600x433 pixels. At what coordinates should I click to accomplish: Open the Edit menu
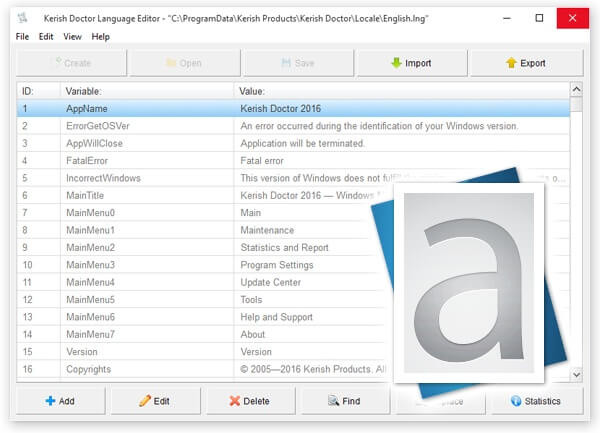coord(46,37)
